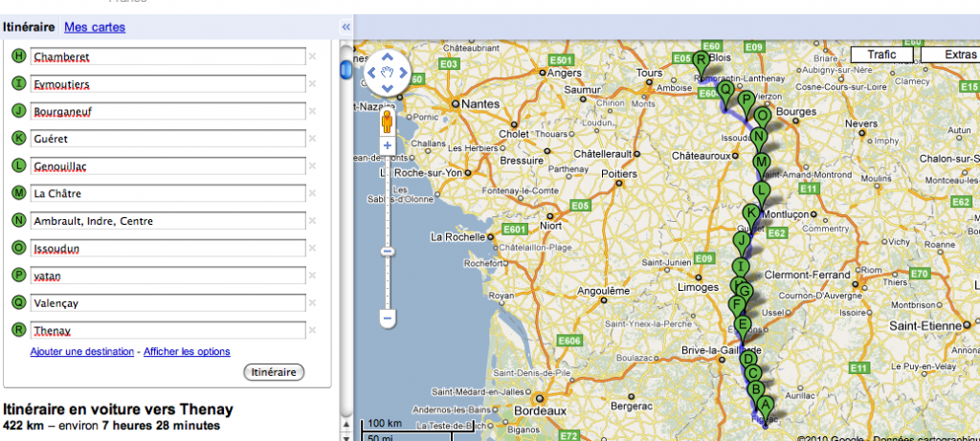Click map marker D
Image resolution: width=980 pixels, height=441 pixels.
(747, 363)
